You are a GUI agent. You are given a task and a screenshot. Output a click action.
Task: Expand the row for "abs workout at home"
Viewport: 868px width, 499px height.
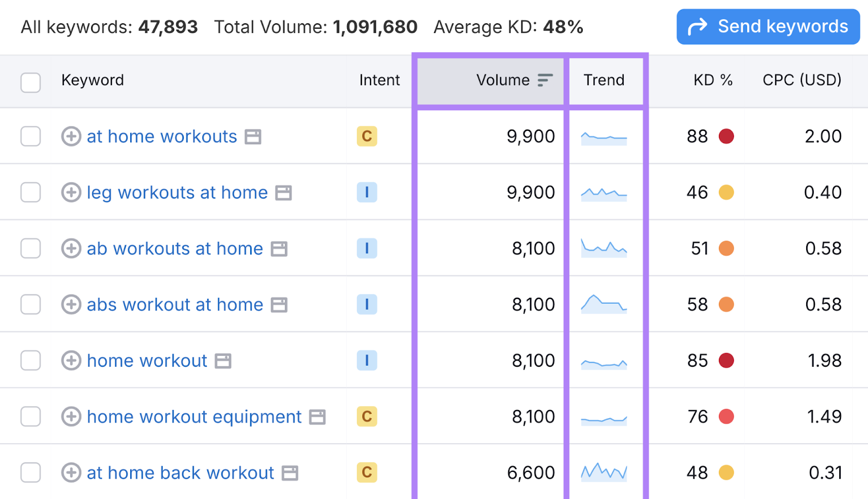tap(71, 304)
